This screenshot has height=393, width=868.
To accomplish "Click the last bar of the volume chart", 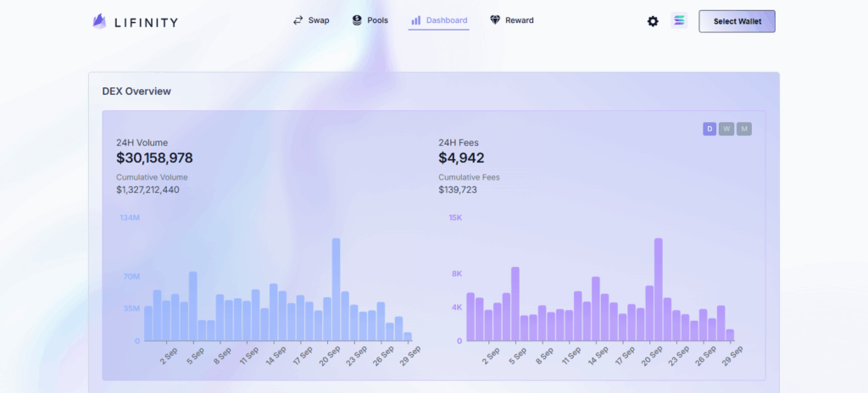I will [x=408, y=336].
